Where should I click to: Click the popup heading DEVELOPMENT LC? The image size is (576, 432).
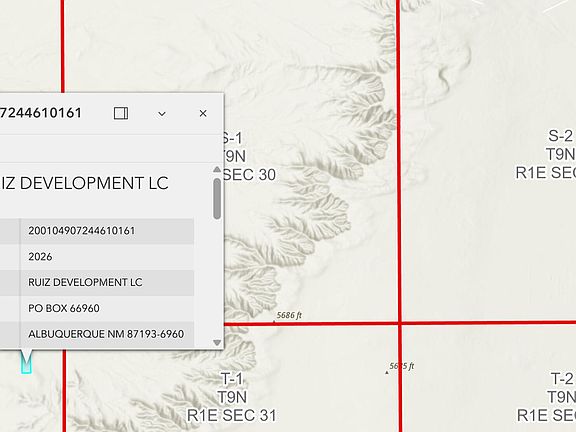click(94, 183)
